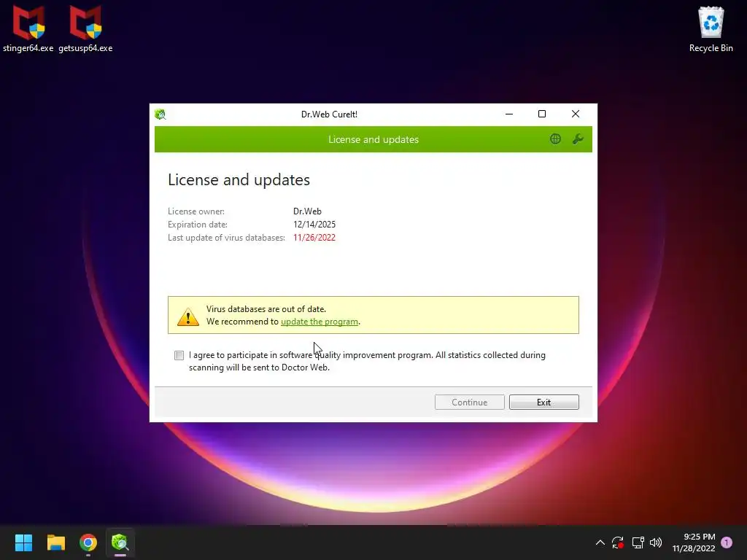Open the wrench settings icon

[578, 139]
